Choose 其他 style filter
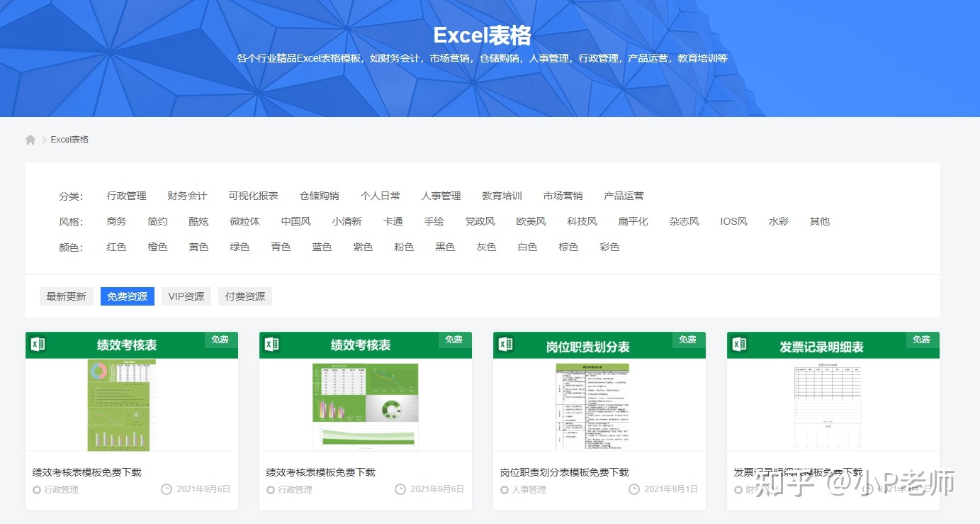Image resolution: width=980 pixels, height=524 pixels. pos(820,221)
